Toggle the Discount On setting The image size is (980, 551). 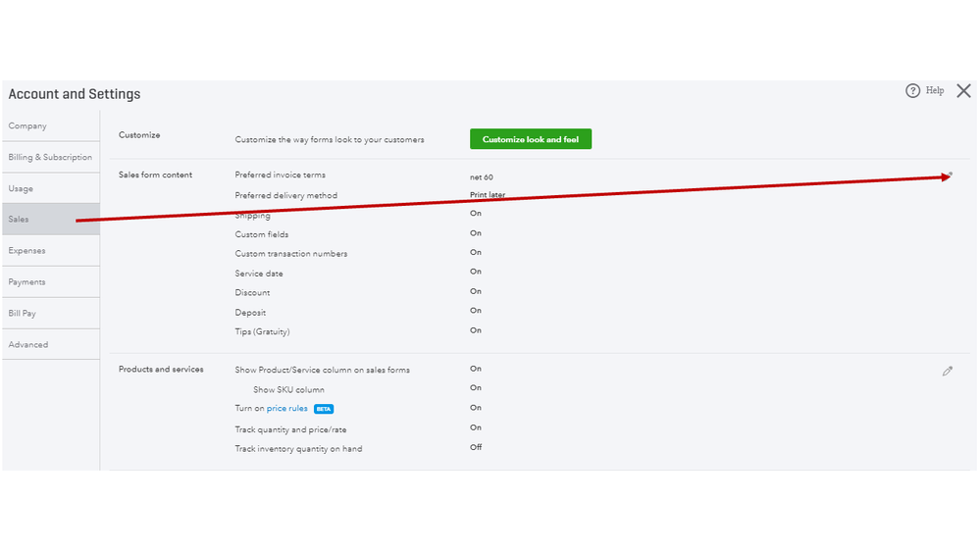[476, 292]
